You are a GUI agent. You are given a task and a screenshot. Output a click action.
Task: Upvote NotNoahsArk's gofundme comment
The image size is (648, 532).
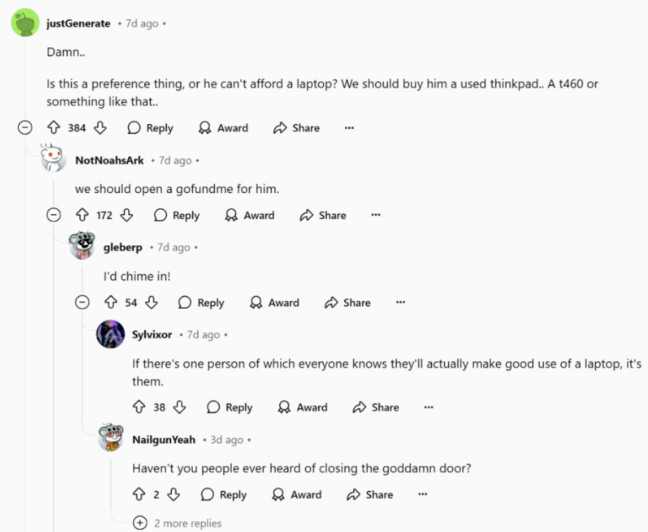tap(82, 215)
